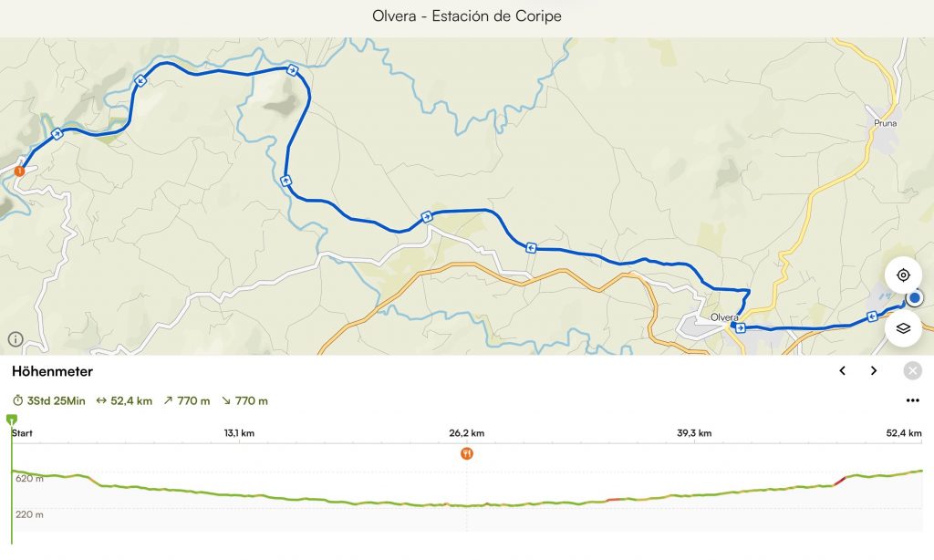
Task: Click the map info icon
Action: pos(16,340)
